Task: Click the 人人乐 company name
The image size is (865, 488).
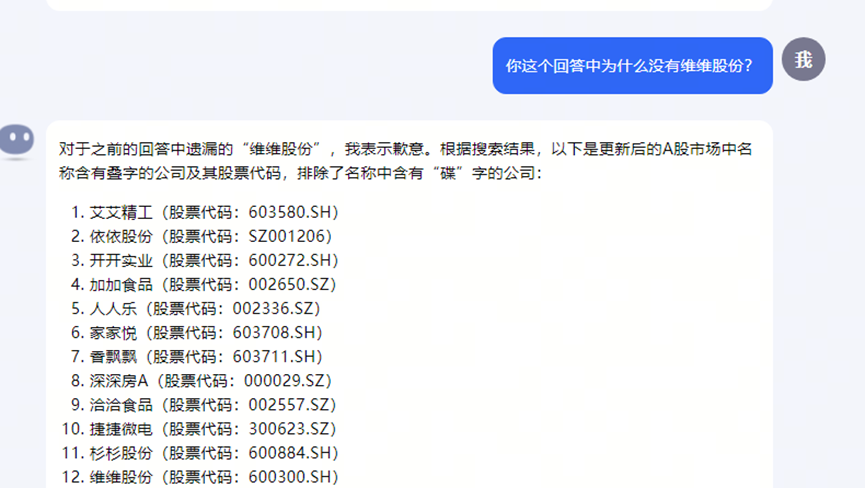Action: point(113,308)
